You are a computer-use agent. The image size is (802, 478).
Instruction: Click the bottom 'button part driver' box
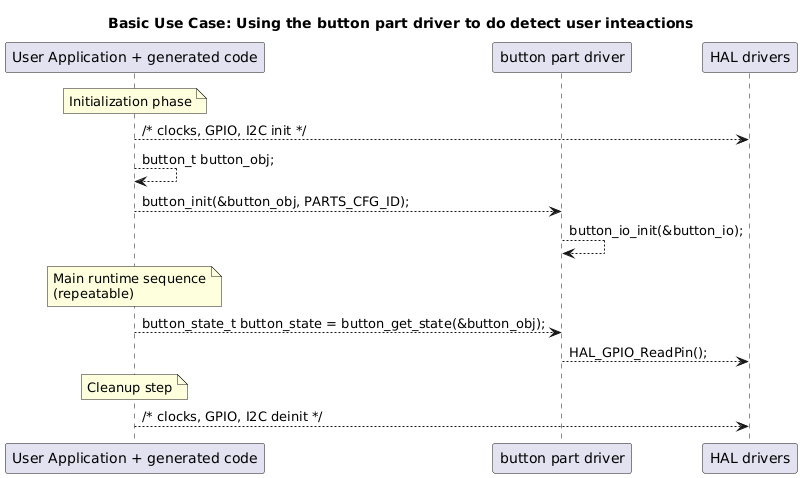[x=561, y=457]
